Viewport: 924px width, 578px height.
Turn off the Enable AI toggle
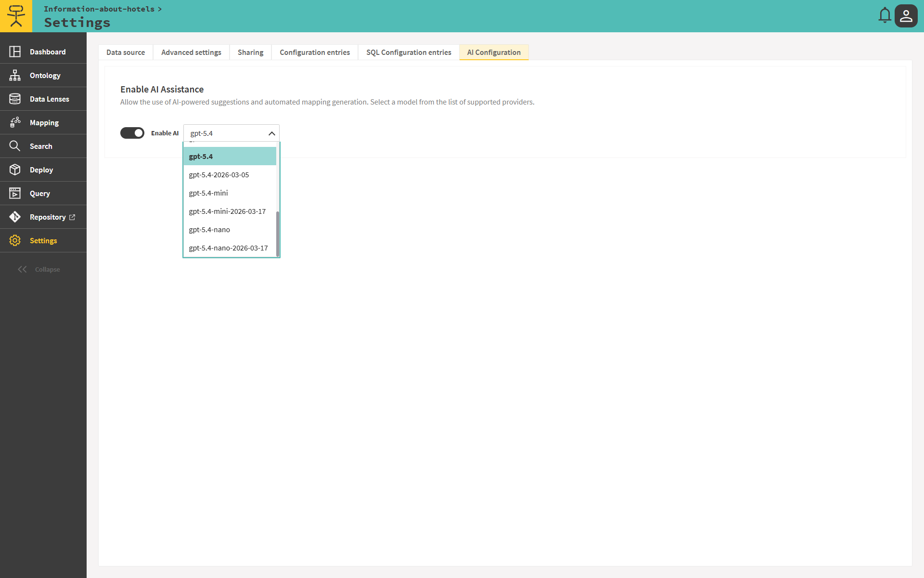pos(132,133)
